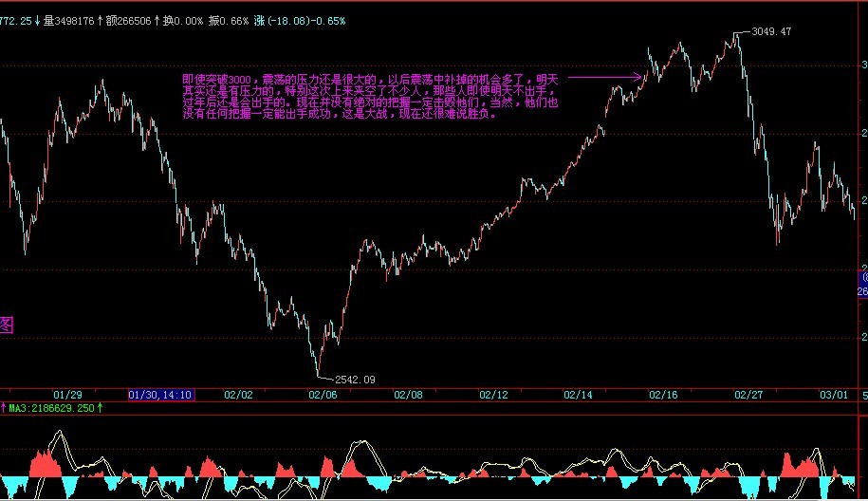Click the highlighted 01/30,14:10 time marker
The width and height of the screenshot is (868, 501).
click(161, 394)
